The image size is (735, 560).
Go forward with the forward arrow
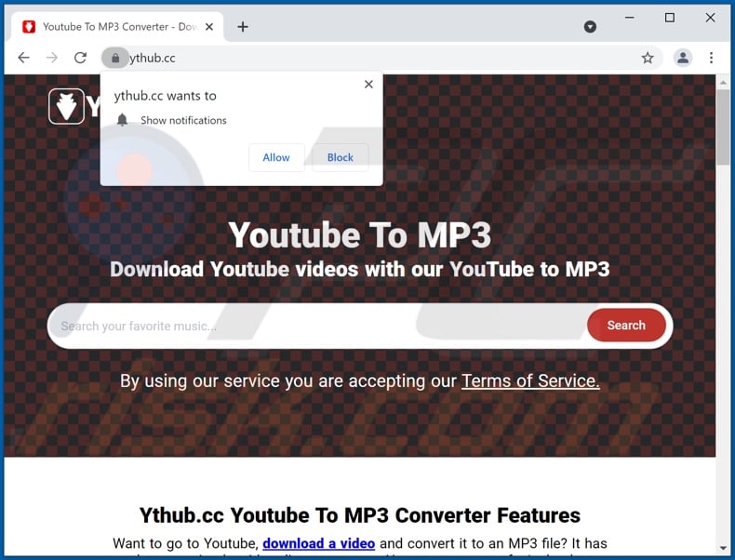pyautogui.click(x=52, y=58)
